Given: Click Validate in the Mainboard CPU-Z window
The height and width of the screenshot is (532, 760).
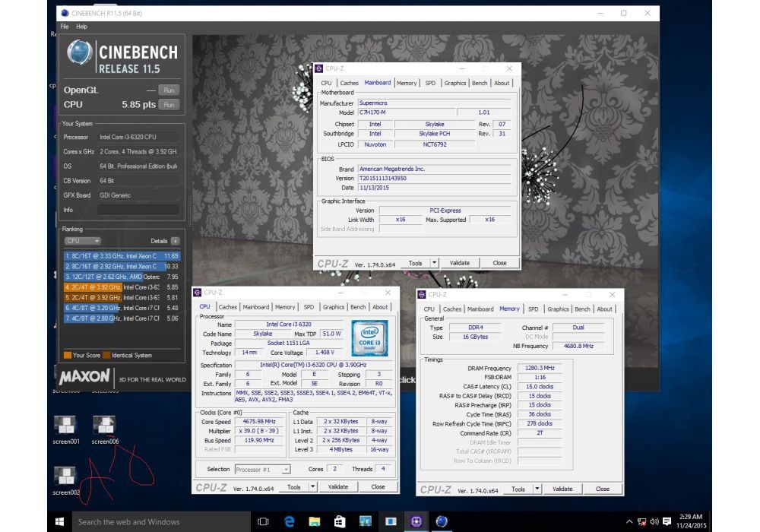Looking at the screenshot, I should [x=460, y=263].
